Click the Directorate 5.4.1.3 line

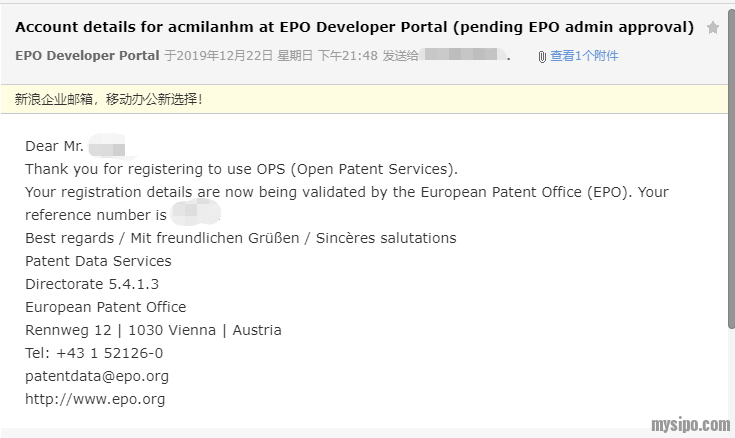coord(92,284)
